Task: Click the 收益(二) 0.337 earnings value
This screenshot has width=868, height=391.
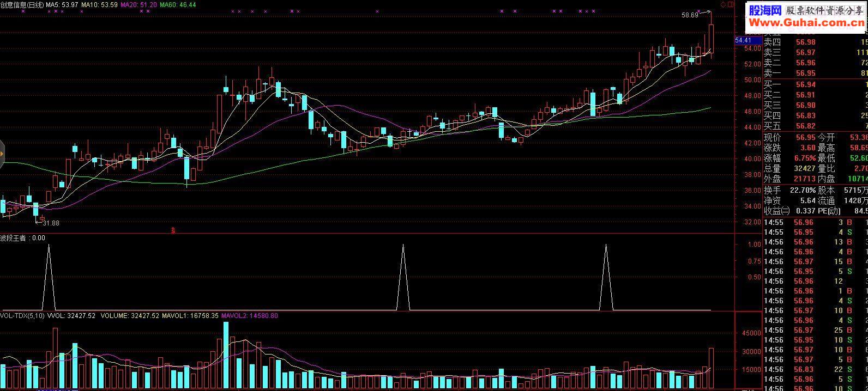Action: coord(806,211)
